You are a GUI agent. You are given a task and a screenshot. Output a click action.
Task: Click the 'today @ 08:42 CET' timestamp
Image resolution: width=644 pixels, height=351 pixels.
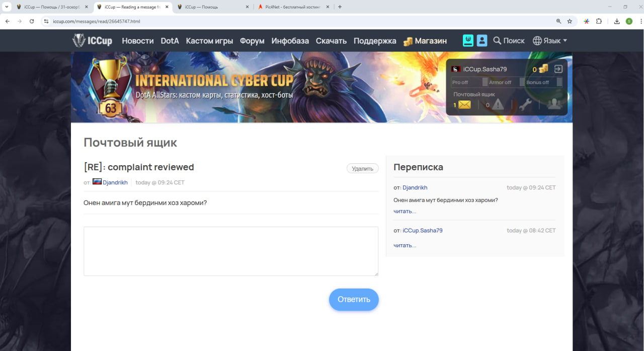(531, 230)
